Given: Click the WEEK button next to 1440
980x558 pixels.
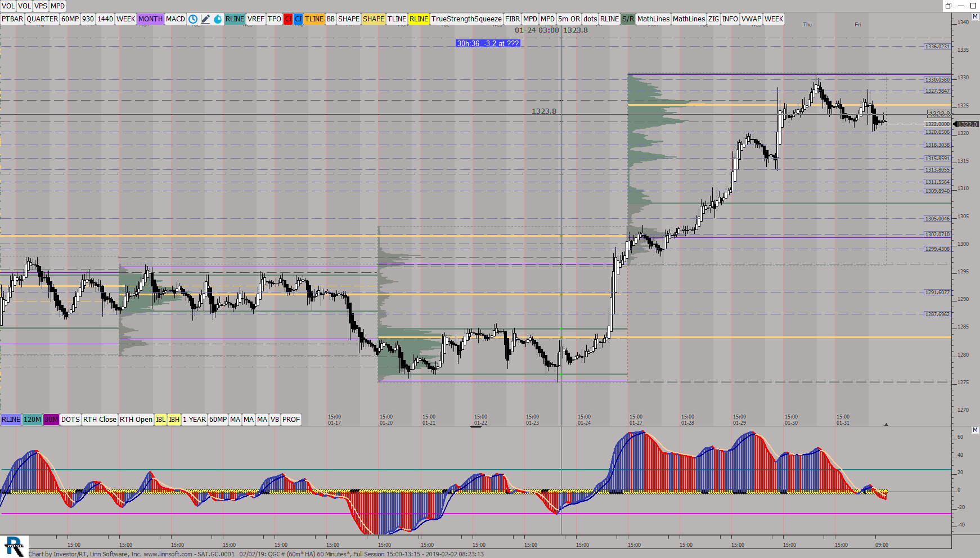Looking at the screenshot, I should click(x=125, y=19).
